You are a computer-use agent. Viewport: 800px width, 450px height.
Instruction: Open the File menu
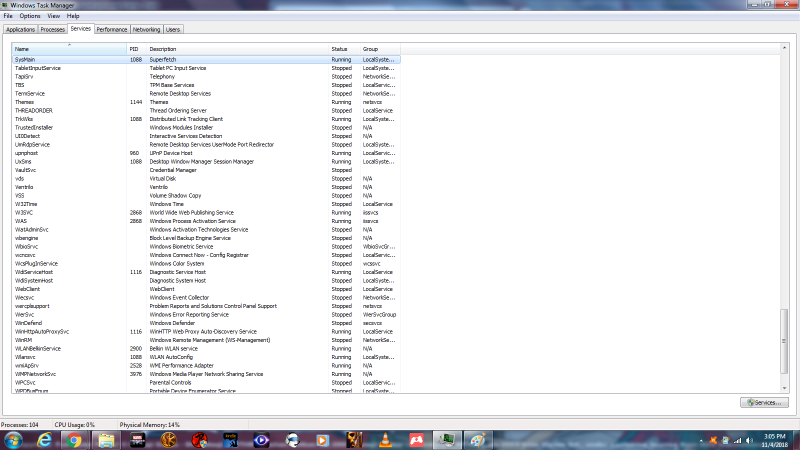8,16
